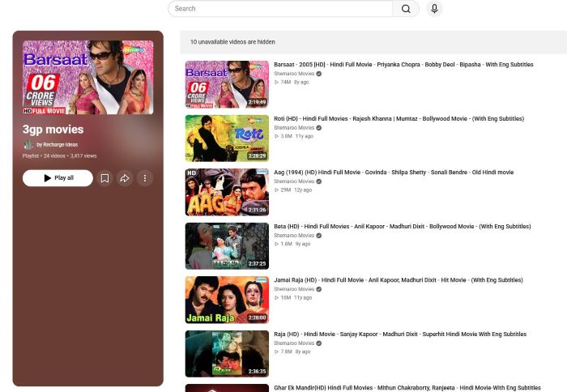
Task: Click Raja movie thumbnail
Action: coord(227,354)
